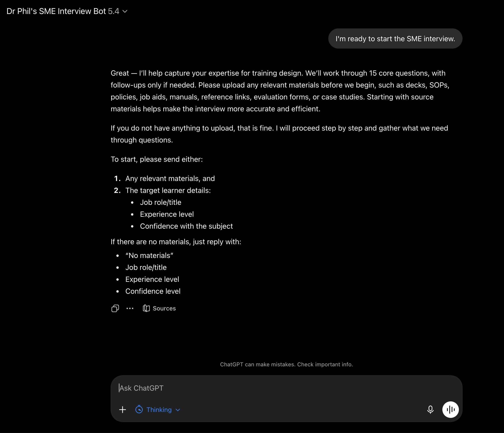Select the user message bubble
The width and height of the screenshot is (504, 433).
pos(395,38)
